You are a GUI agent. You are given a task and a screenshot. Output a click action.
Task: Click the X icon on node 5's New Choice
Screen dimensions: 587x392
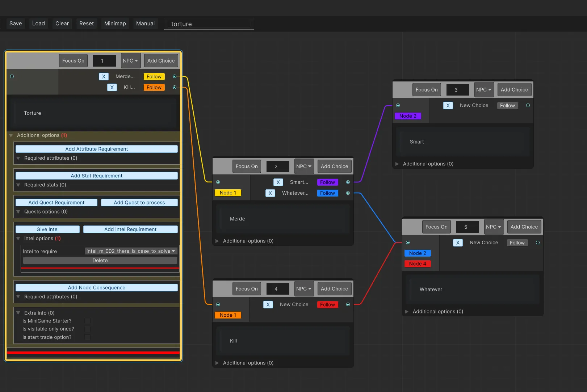[x=458, y=243]
